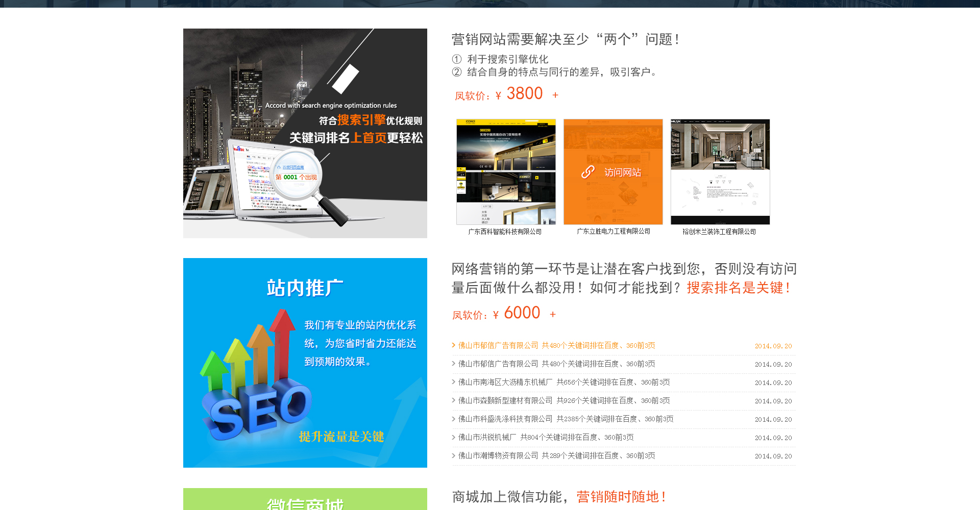Screen dimensions: 980x510
Task: Open the caption link 广东立胜电力工程有限公司
Action: tap(614, 232)
